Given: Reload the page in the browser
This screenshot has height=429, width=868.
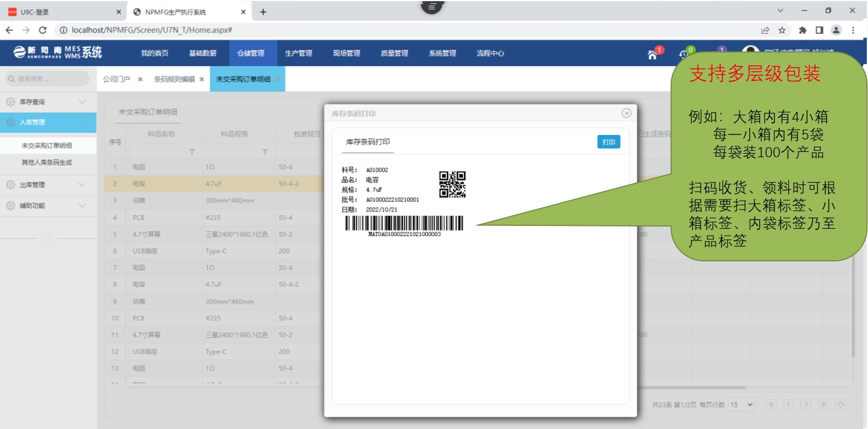Looking at the screenshot, I should 42,30.
